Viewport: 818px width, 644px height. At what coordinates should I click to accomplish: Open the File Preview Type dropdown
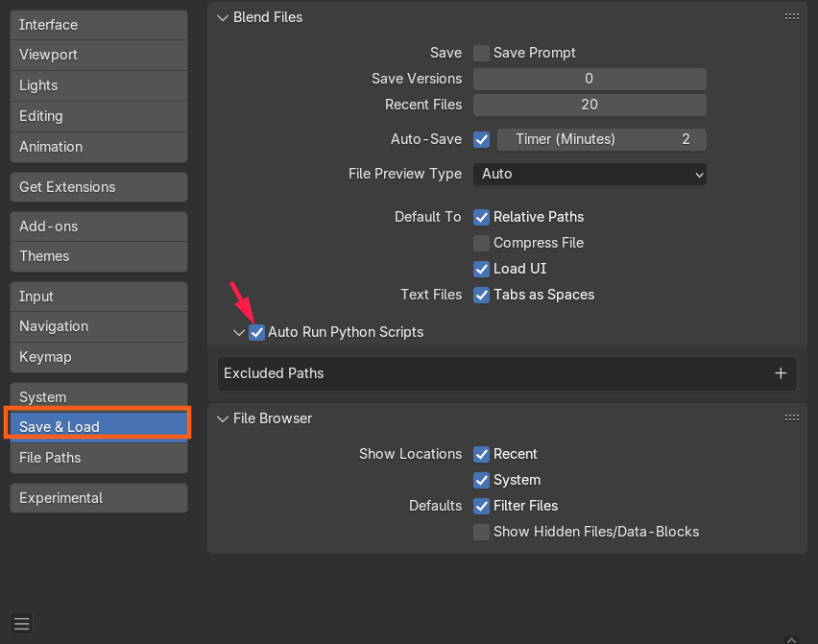[x=589, y=174]
